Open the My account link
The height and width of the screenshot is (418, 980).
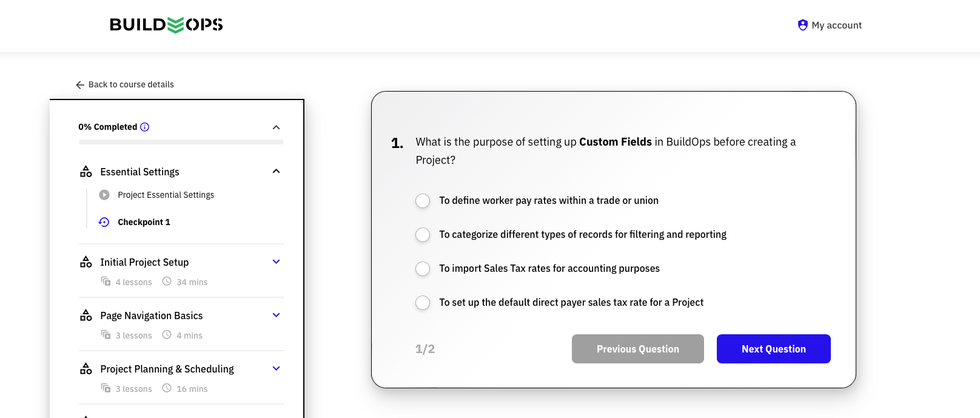[x=837, y=25]
